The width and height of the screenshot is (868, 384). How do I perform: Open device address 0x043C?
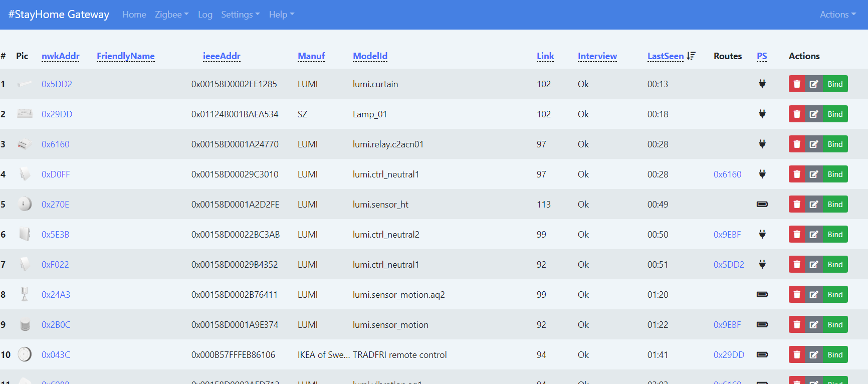point(56,354)
